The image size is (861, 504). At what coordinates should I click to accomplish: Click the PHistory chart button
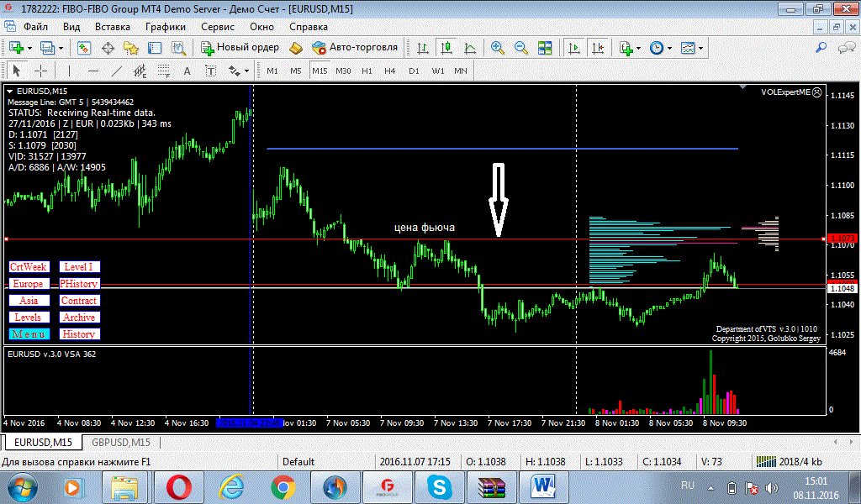(79, 284)
